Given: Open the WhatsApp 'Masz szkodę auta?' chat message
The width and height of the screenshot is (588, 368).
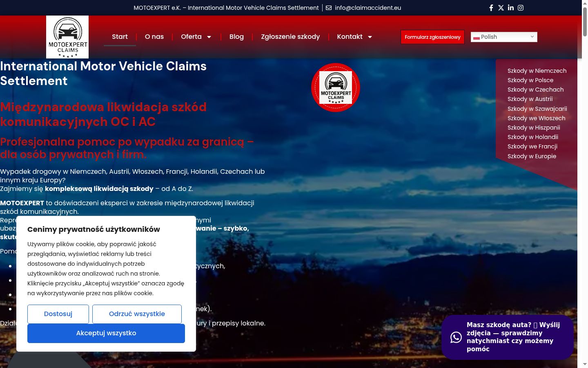Looking at the screenshot, I should pos(508,337).
